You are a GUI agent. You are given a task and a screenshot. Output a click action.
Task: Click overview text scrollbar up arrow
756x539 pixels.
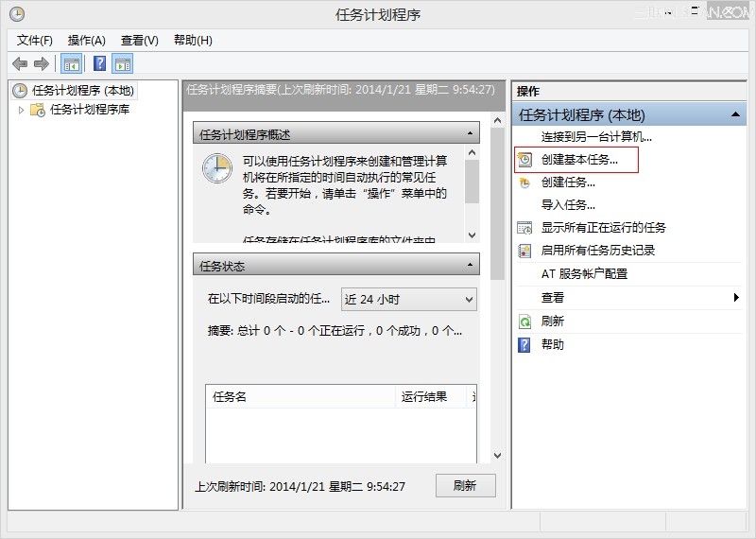tap(472, 152)
